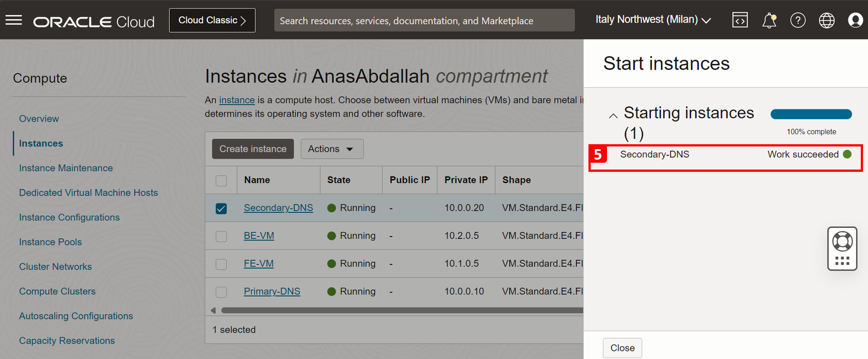The height and width of the screenshot is (359, 868).
Task: Click the Private IP column header
Action: 466,180
